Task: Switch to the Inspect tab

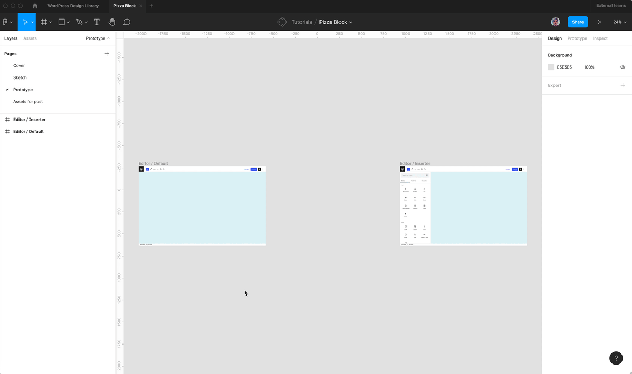Action: pyautogui.click(x=600, y=38)
